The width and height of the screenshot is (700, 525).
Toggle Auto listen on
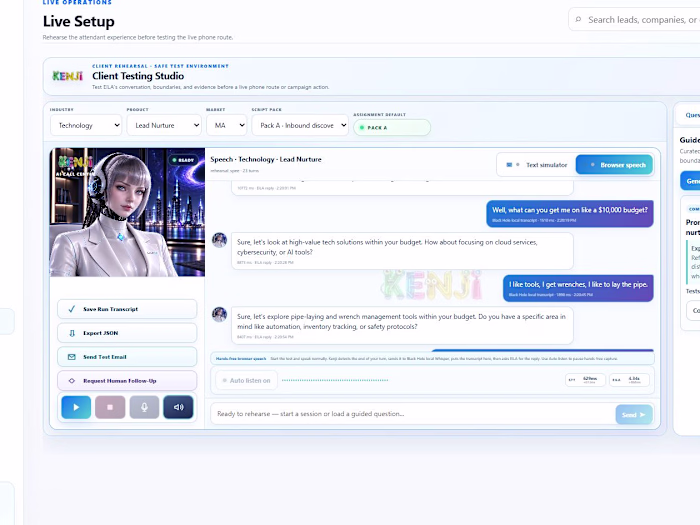pos(246,380)
